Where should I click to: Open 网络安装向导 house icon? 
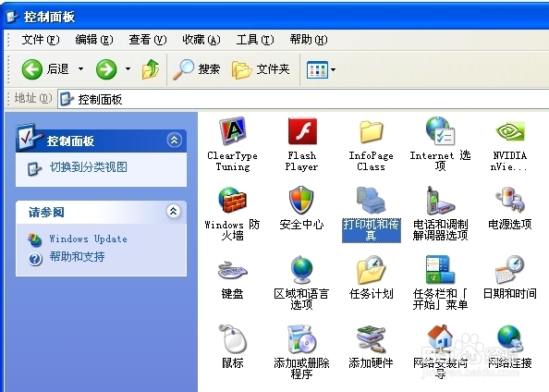tap(440, 338)
